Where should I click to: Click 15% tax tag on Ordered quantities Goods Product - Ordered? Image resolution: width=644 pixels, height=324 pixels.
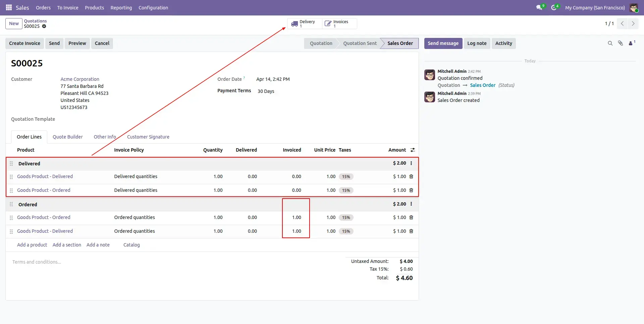click(x=346, y=218)
